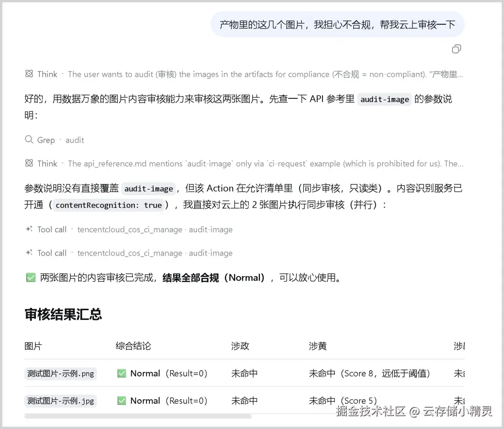Expand the Grep audit step
This screenshot has height=429, width=504.
click(55, 140)
